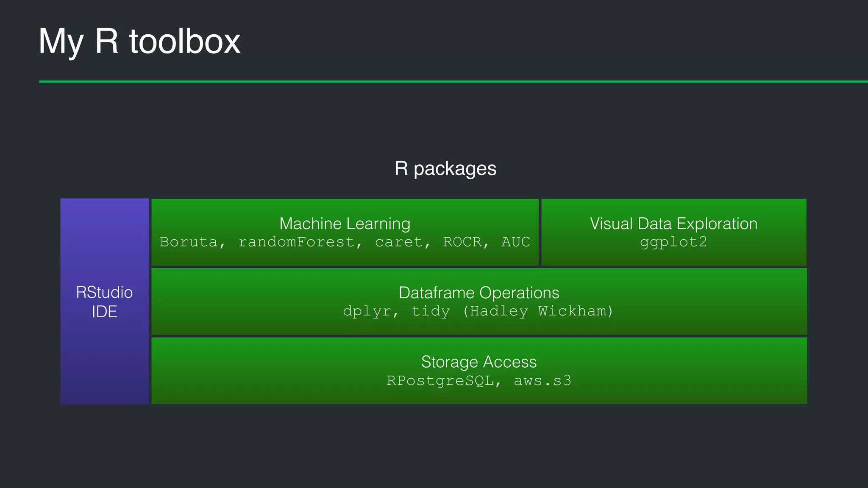Click the 'R packages' heading
Screen dimensions: 868x488
(445, 169)
